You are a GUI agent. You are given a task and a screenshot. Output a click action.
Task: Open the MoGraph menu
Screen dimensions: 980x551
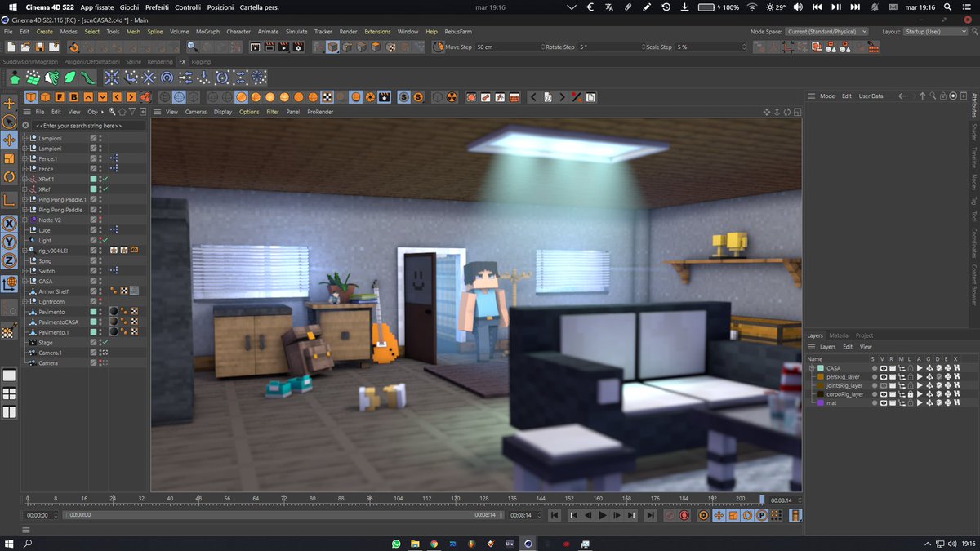(207, 32)
